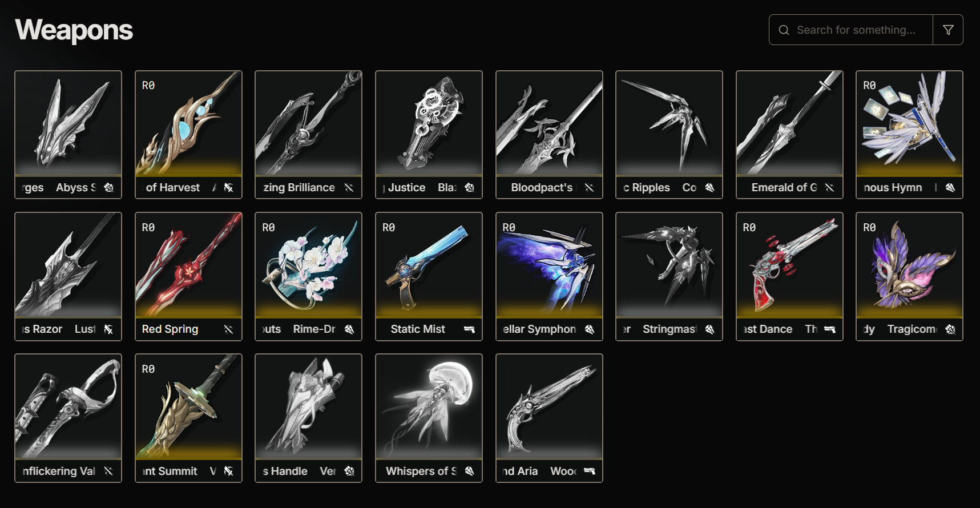Select the jellyfish Whispers of Sirens thumbnail
The width and height of the screenshot is (980, 508).
tap(429, 406)
